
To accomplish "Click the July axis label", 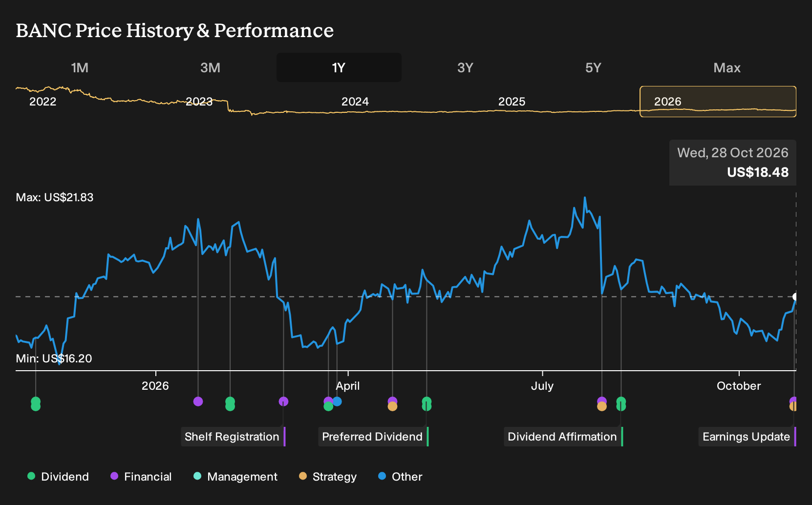I will click(x=542, y=386).
